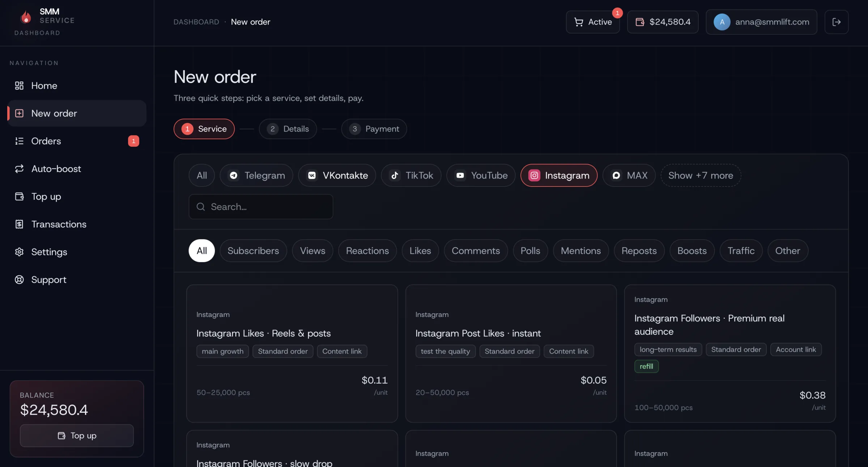Open Support in the sidebar
The height and width of the screenshot is (467, 868).
point(49,280)
